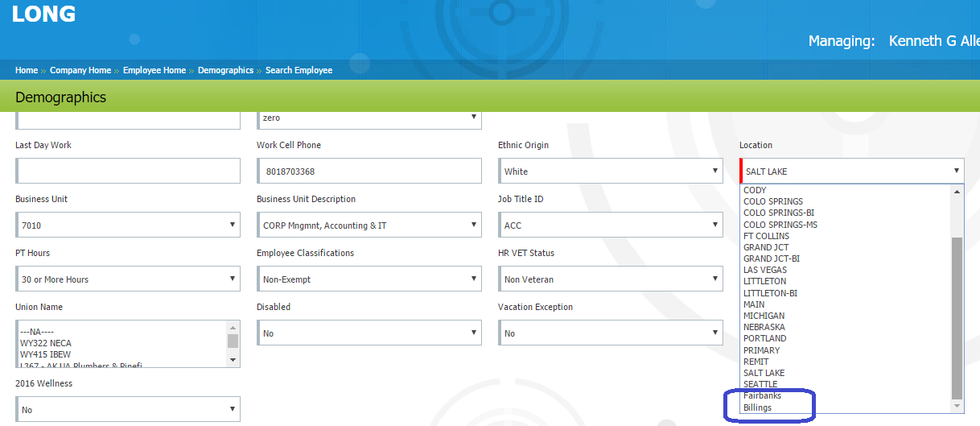Viewport: 980px width, 426px height.
Task: Expand the Business Unit Description dropdown
Action: tap(369, 225)
